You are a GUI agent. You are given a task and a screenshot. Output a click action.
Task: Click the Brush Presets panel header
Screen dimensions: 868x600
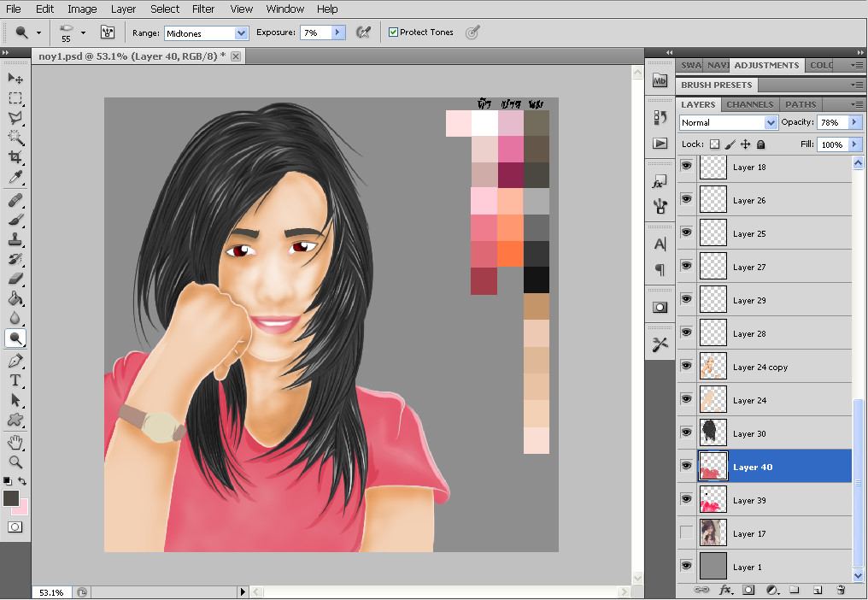[716, 85]
